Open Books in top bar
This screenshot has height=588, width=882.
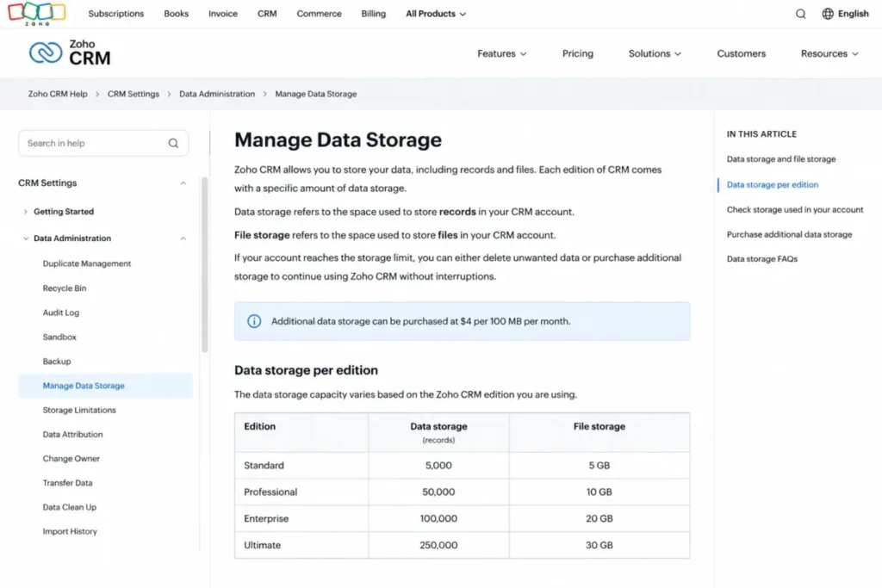[x=176, y=14]
